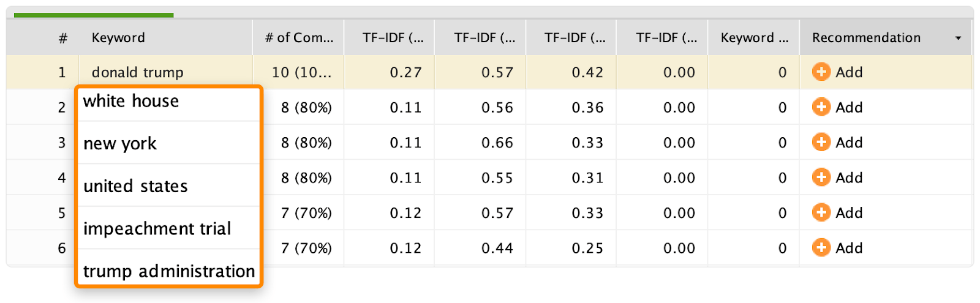Click the # column header

(x=62, y=38)
